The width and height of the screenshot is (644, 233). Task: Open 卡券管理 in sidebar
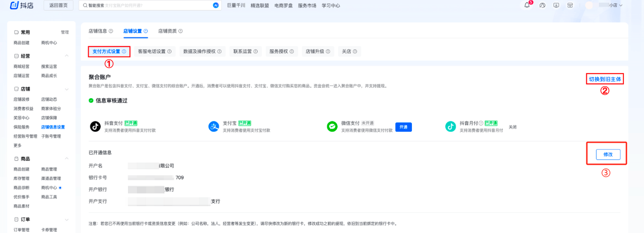click(x=49, y=230)
